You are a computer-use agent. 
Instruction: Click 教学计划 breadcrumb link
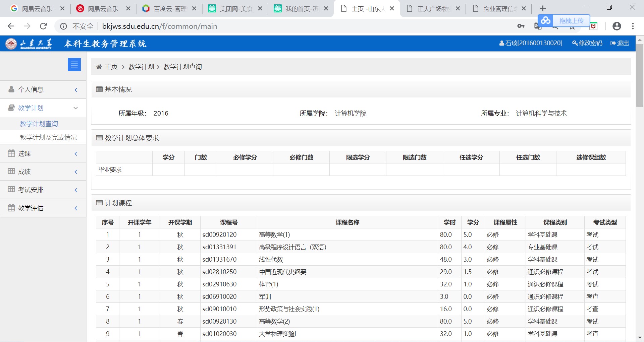click(x=141, y=67)
